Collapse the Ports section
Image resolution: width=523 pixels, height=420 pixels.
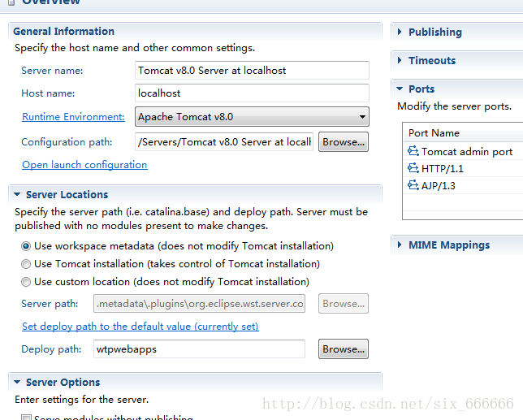point(400,89)
